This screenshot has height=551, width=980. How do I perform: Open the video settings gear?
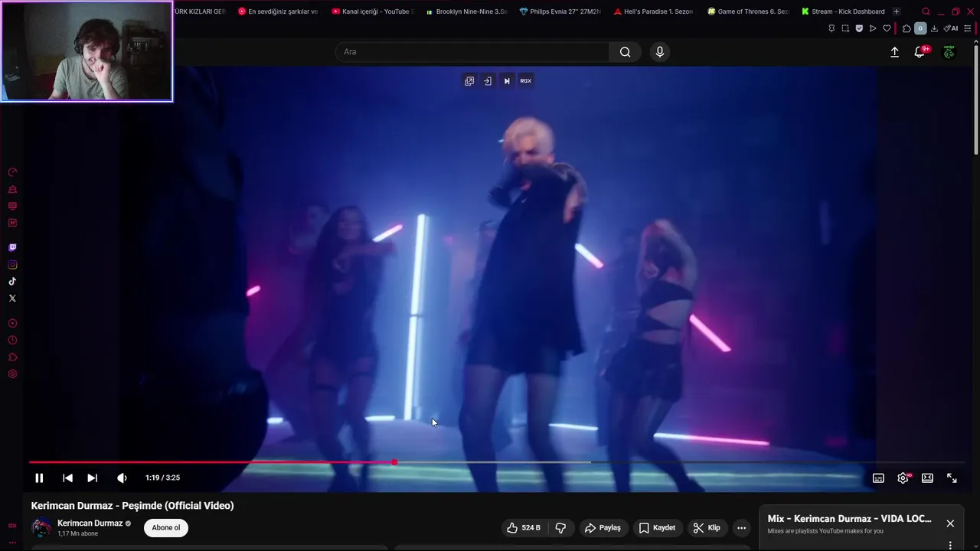(x=903, y=478)
